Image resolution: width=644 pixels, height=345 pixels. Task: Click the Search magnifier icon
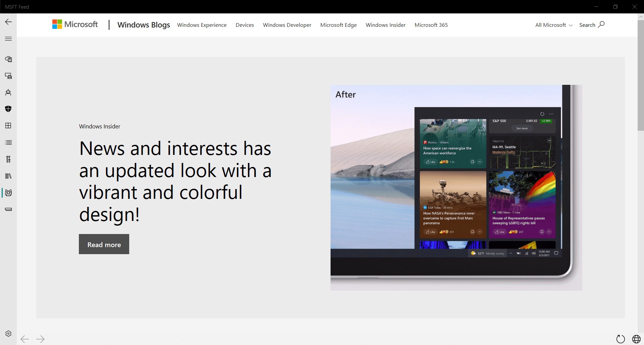[x=601, y=24]
